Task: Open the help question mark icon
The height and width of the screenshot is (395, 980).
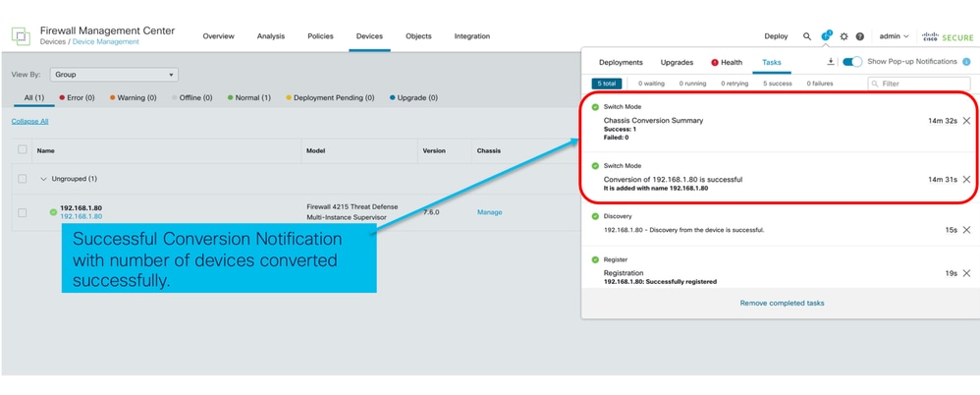Action: pos(860,36)
